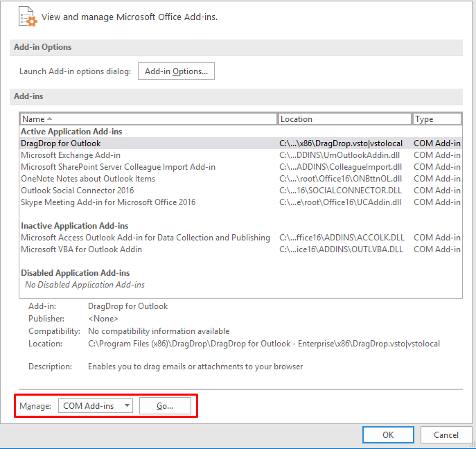Click location C:\...DDINS\UmOutlookAddin.dll cell
This screenshot has height=449, width=476.
point(340,155)
